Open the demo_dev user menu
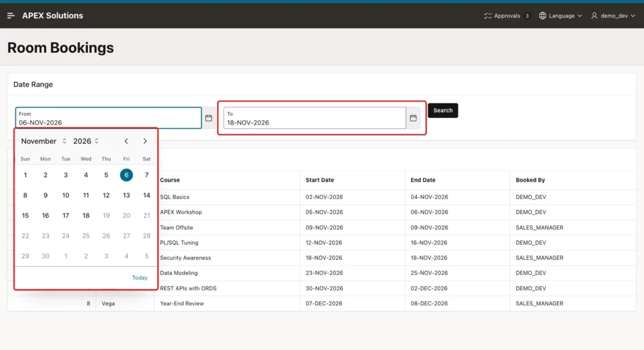 pos(613,16)
